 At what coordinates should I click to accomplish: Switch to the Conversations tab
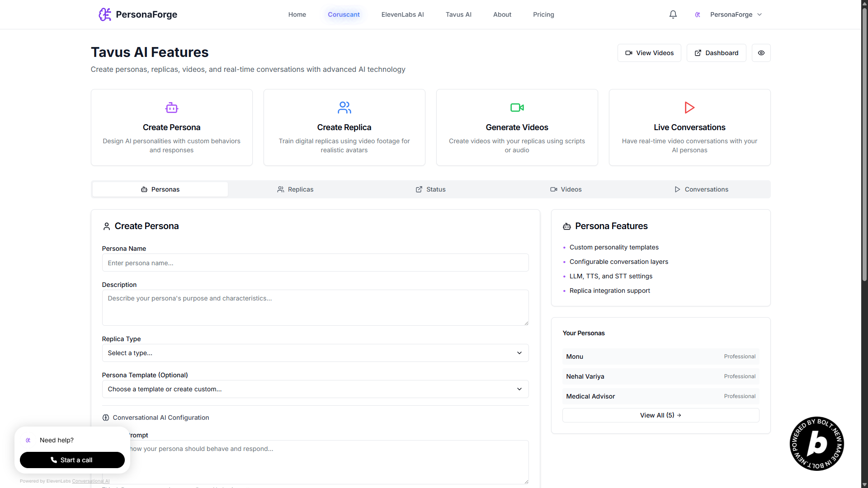click(701, 189)
